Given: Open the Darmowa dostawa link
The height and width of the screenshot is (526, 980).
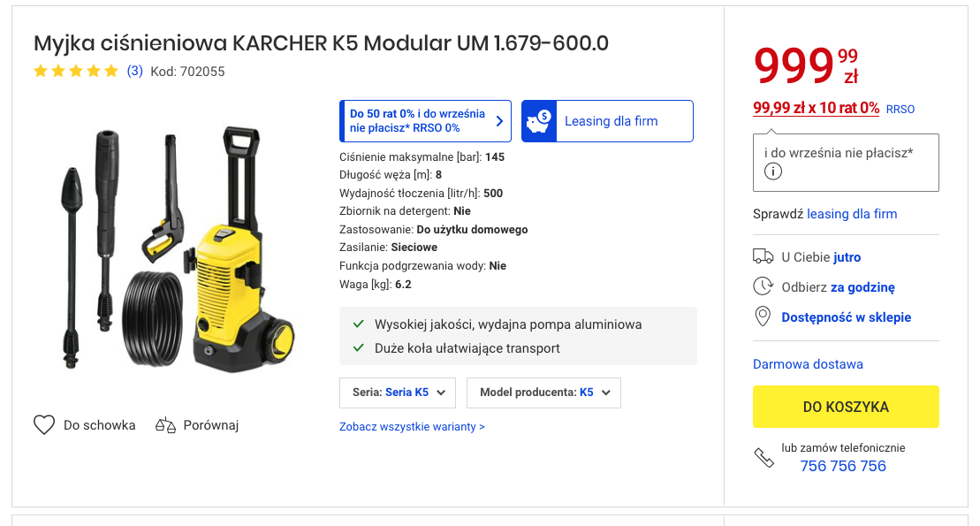Looking at the screenshot, I should coord(808,364).
